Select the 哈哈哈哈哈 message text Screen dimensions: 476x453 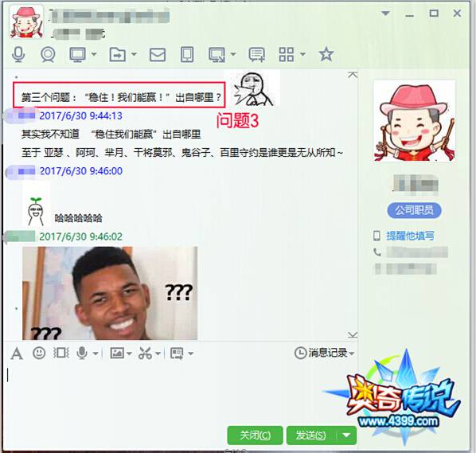click(x=78, y=218)
